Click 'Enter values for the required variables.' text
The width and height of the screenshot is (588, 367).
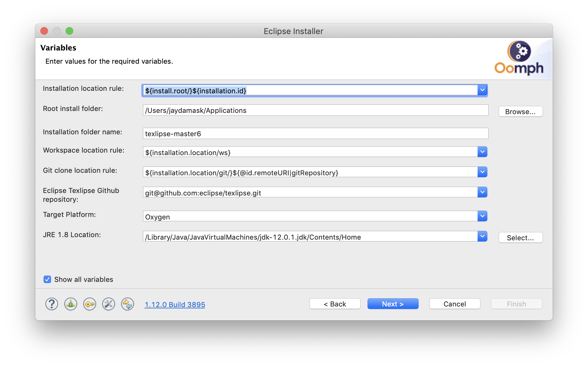coord(109,61)
